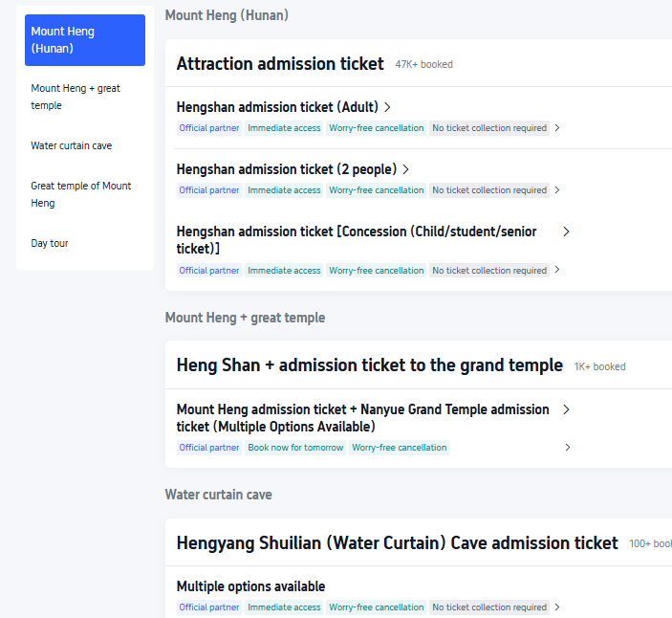Open Mount Heng + Nanyue Grand Temple ticket
672x618 pixels.
[362, 418]
